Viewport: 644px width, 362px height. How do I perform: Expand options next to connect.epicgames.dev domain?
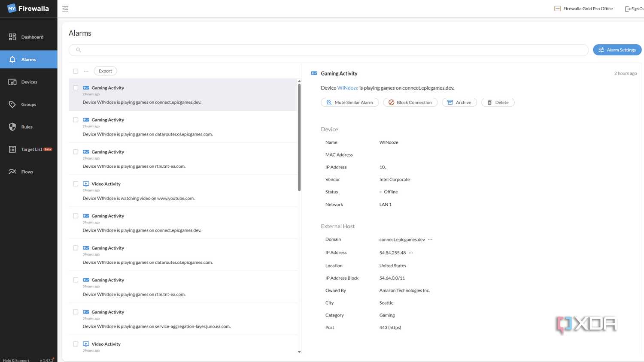tap(430, 240)
